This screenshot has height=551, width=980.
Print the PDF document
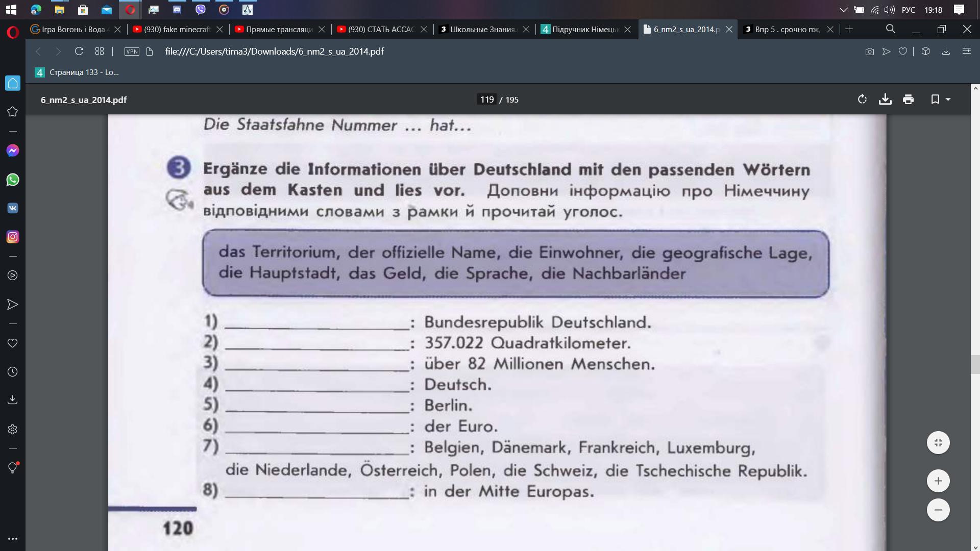(x=908, y=99)
